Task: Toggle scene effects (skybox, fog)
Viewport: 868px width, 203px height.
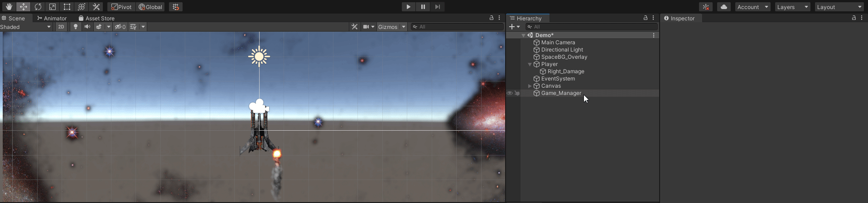Action: (99, 27)
